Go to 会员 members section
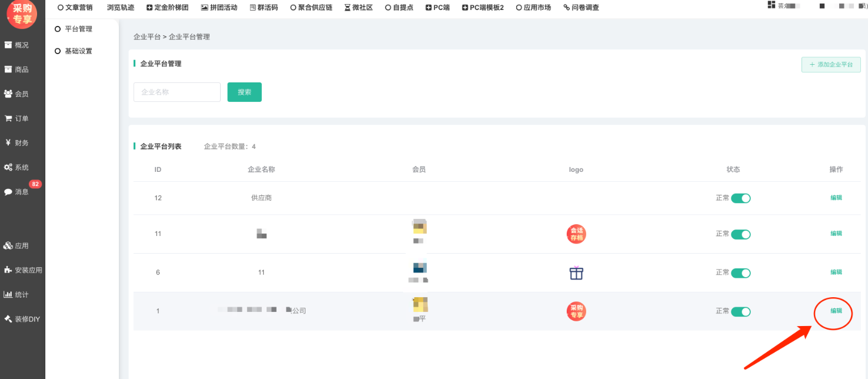Image resolution: width=868 pixels, height=379 pixels. coord(18,94)
